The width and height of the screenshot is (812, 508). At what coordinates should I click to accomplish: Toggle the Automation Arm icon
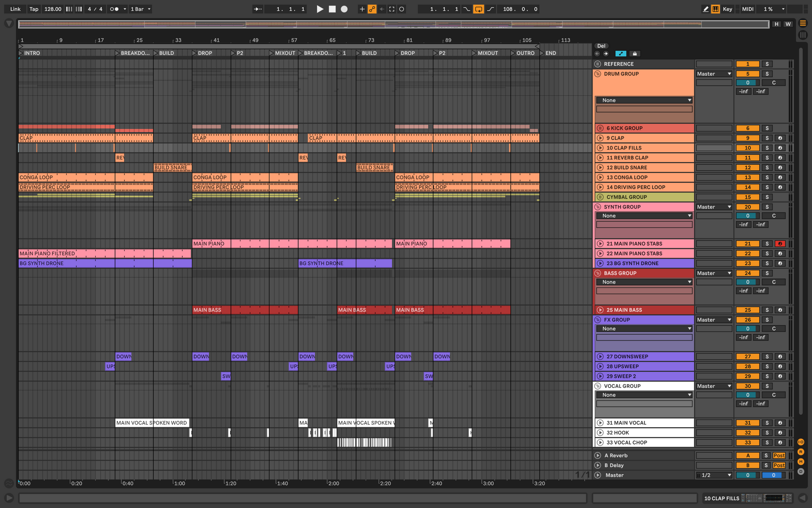372,9
